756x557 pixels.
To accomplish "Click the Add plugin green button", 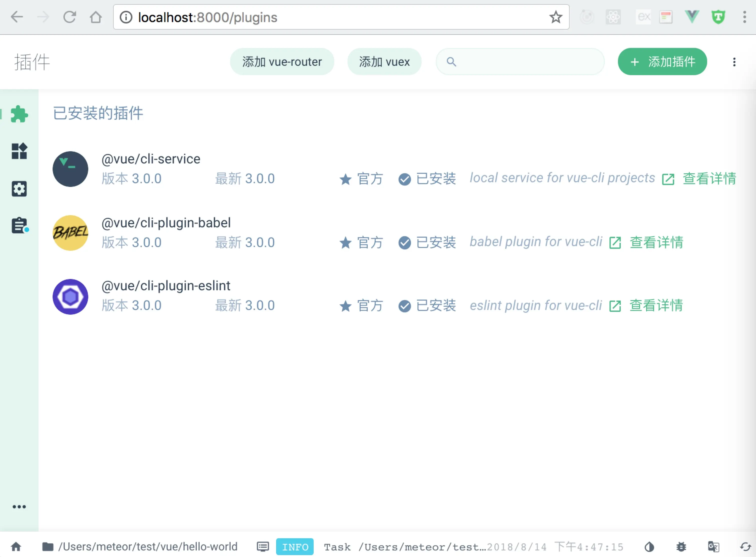I will [662, 62].
